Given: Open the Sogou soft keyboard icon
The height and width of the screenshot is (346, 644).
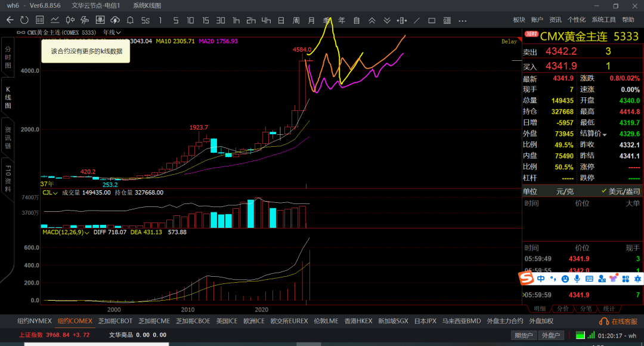Looking at the screenshot, I should [589, 279].
